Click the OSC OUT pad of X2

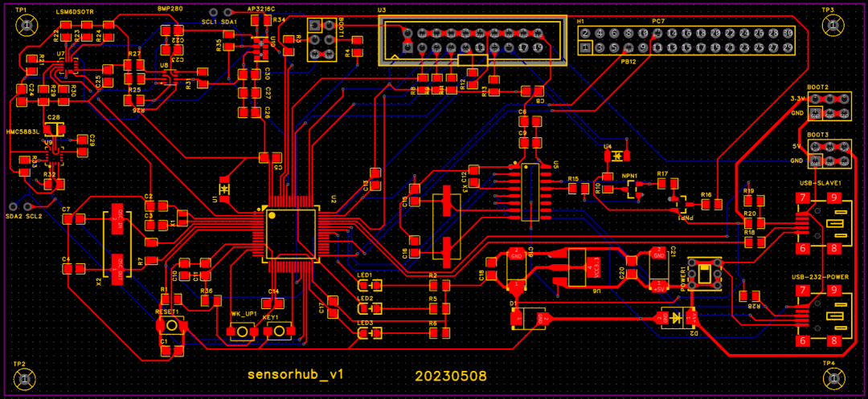[x=117, y=271]
